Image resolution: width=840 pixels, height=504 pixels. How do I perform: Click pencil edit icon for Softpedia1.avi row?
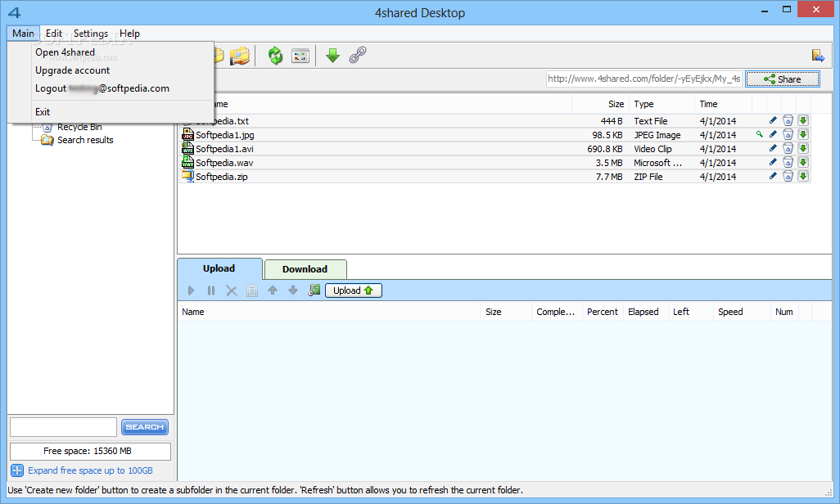[773, 148]
